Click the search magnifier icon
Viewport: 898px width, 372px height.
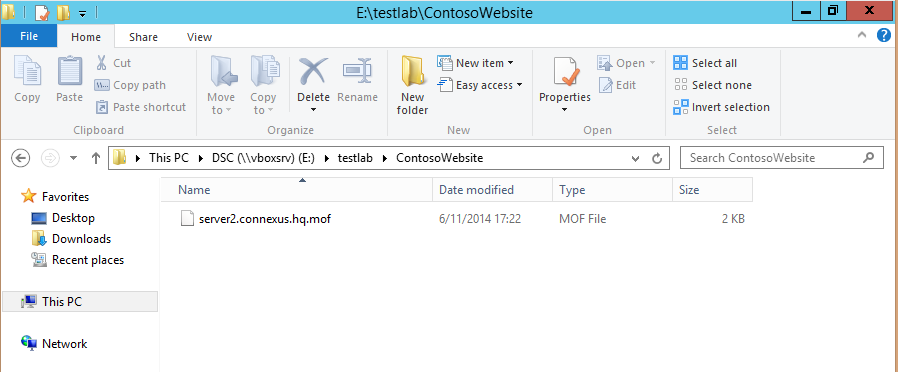[x=868, y=157]
